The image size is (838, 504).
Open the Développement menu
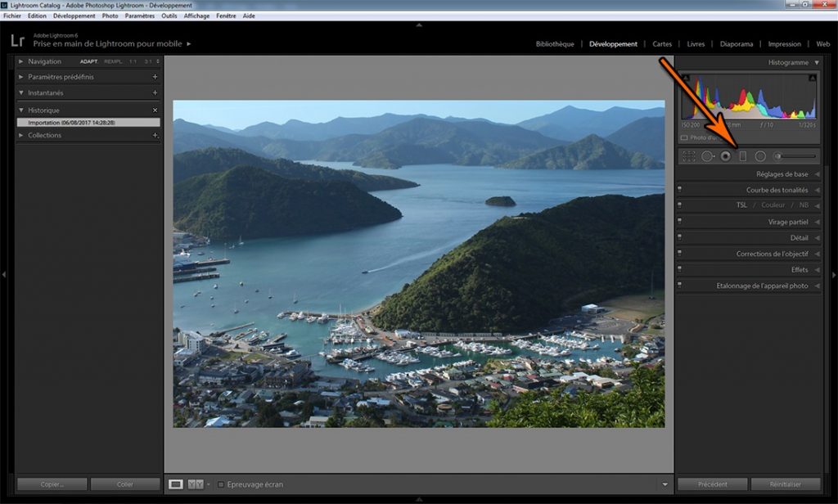74,16
